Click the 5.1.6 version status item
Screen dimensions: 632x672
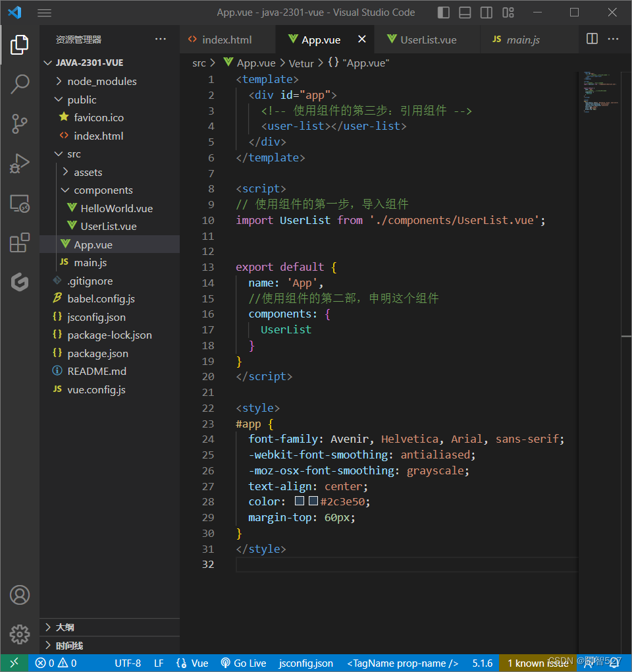point(482,663)
